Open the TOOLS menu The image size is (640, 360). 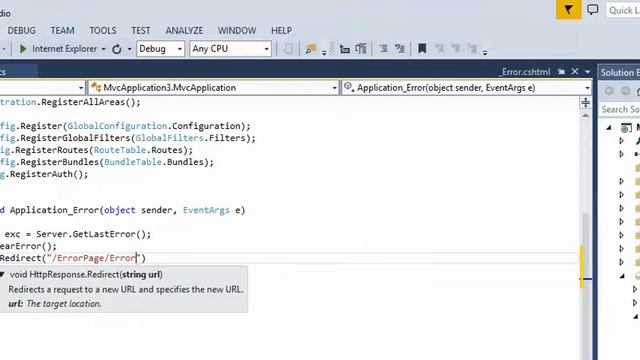click(x=102, y=31)
